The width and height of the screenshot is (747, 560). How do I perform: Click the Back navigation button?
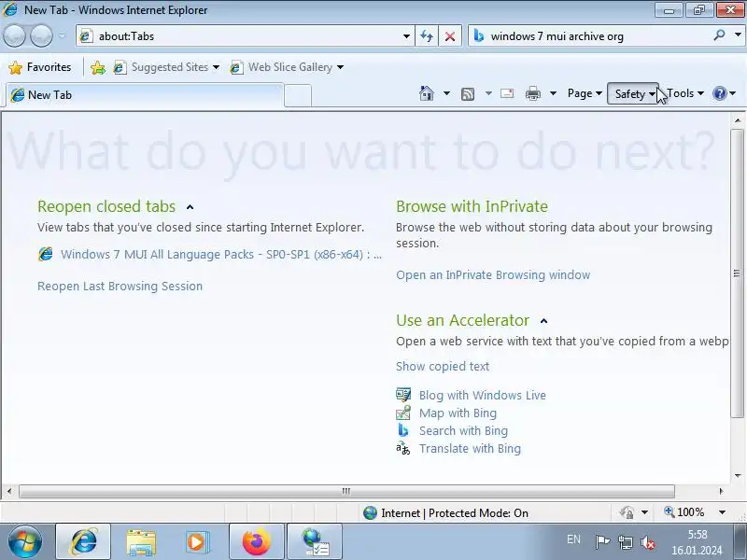pos(14,36)
